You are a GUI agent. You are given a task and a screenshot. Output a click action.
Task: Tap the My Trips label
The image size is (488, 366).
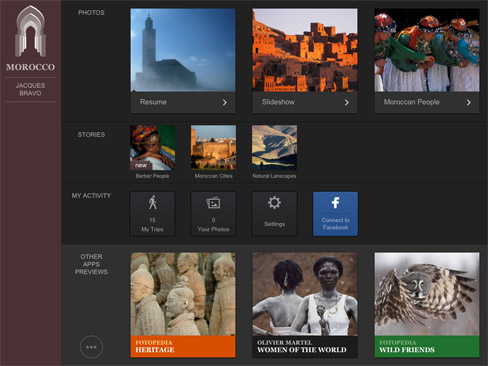(152, 229)
